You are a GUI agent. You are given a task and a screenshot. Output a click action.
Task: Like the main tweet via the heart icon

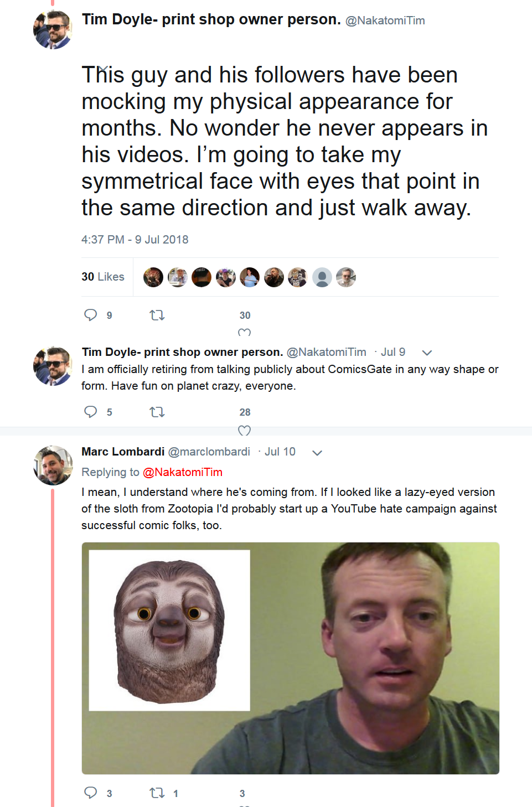[x=244, y=332]
